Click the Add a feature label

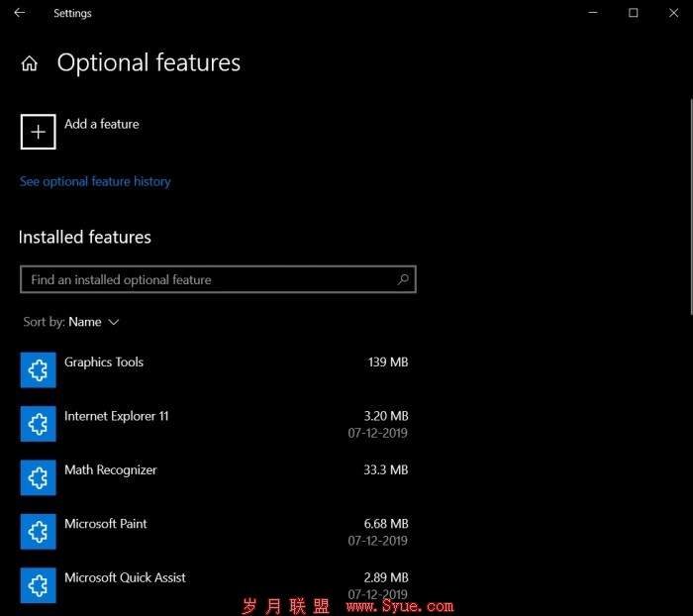click(102, 124)
